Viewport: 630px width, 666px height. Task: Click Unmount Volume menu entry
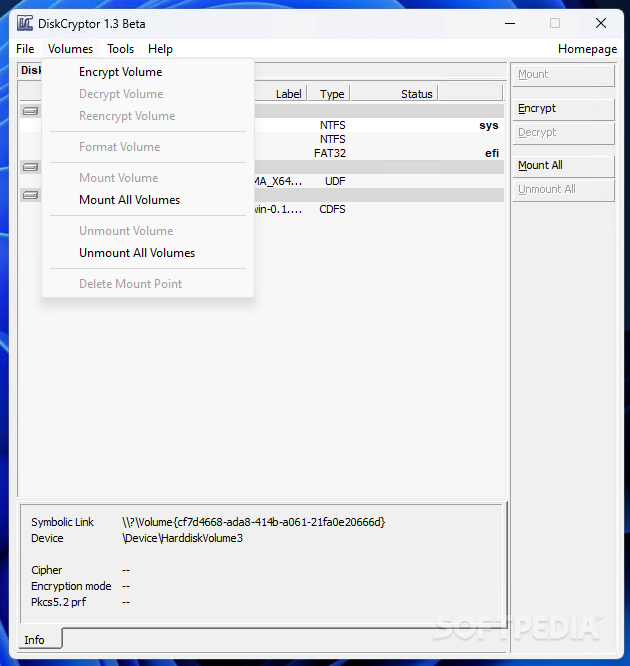(x=148, y=231)
